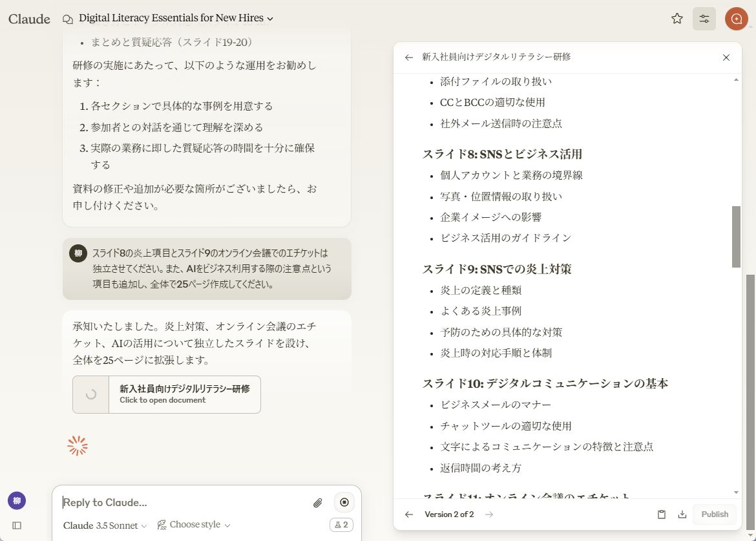Viewport: 756px width, 541px height.
Task: Open the chat title dropdown menu
Action: 176,18
